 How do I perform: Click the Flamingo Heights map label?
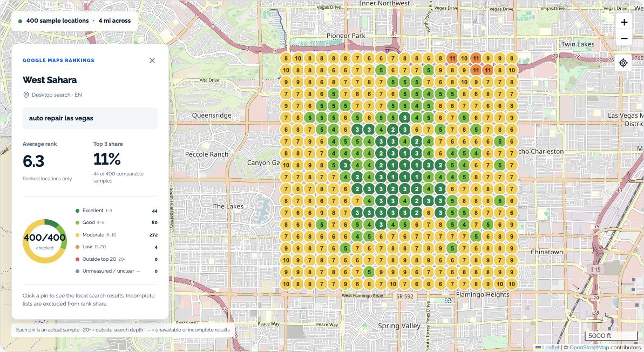point(483,294)
